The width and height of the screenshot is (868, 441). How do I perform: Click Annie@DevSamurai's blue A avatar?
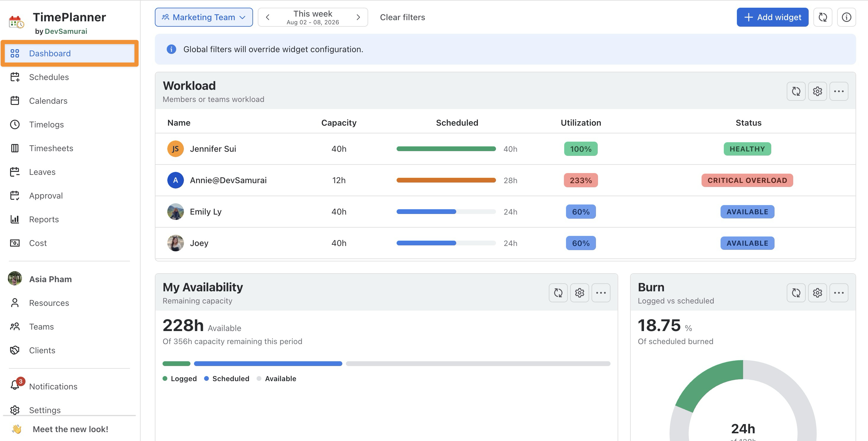(x=176, y=180)
